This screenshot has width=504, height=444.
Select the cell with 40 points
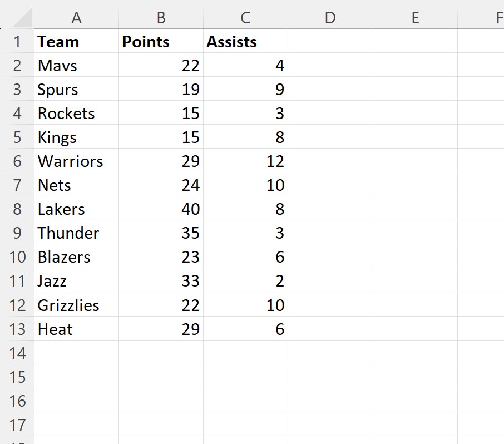tap(161, 209)
